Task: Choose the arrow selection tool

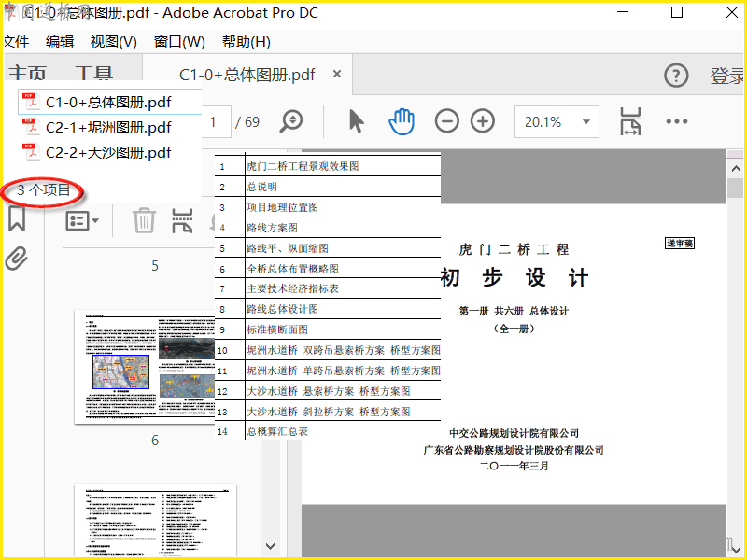Action: (357, 121)
